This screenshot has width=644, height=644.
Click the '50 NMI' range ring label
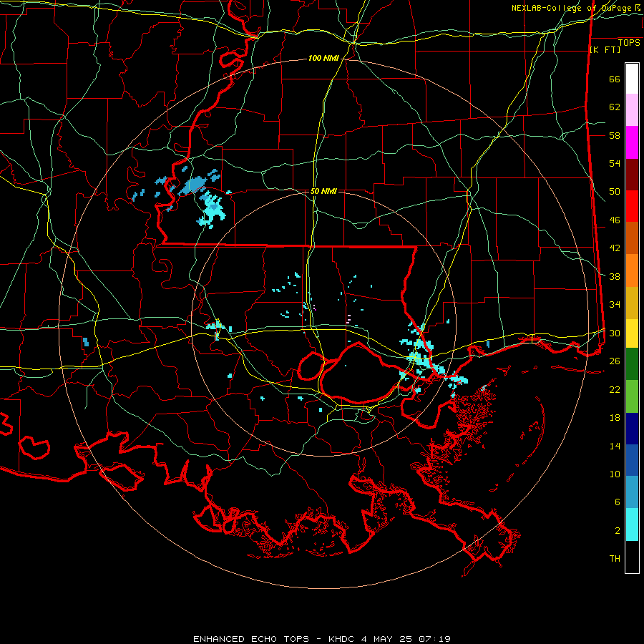coord(323,191)
